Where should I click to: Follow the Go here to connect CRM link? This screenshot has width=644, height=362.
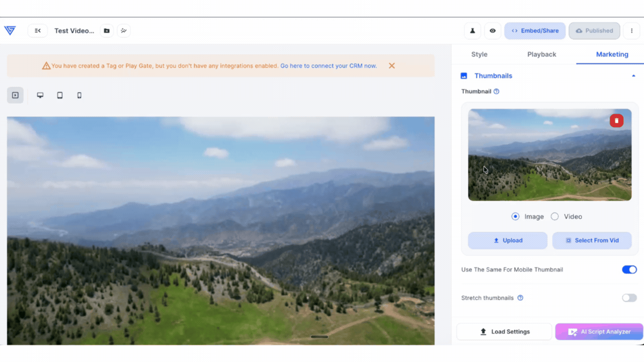pos(329,66)
